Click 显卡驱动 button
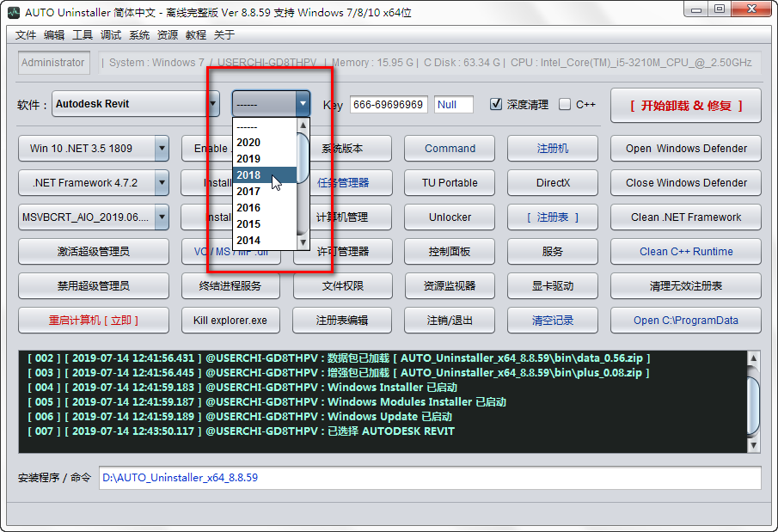This screenshot has height=532, width=778. click(x=553, y=286)
